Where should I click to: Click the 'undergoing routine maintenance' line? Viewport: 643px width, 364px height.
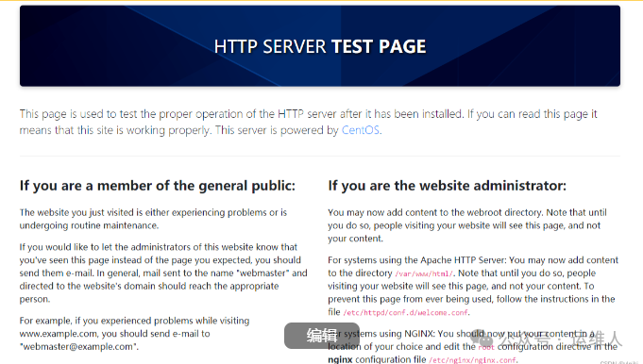89,225
